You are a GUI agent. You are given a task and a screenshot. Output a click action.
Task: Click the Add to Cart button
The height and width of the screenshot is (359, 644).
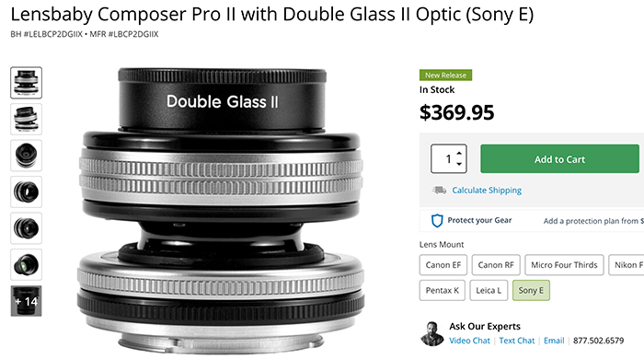click(559, 159)
